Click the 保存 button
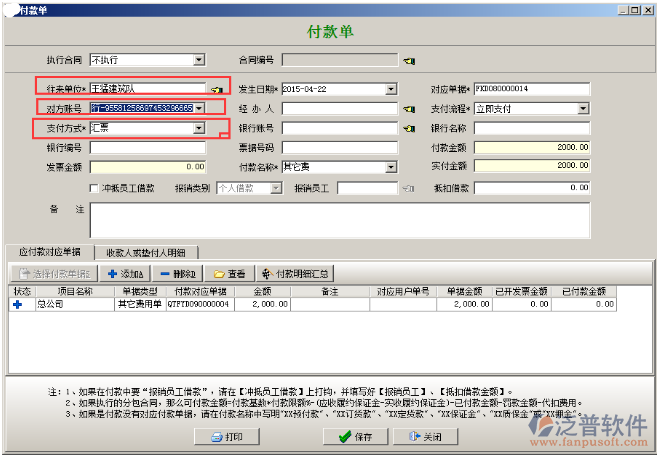The image size is (658, 458). [353, 437]
